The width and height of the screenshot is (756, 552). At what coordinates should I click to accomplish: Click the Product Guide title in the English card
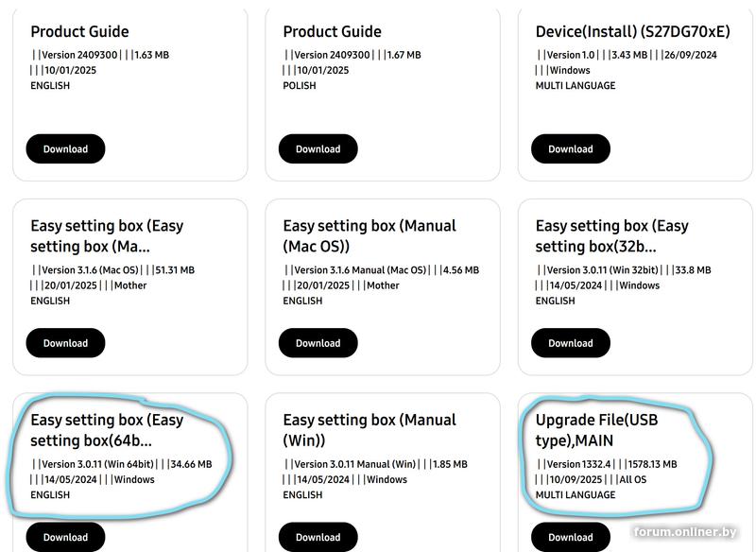click(x=79, y=31)
